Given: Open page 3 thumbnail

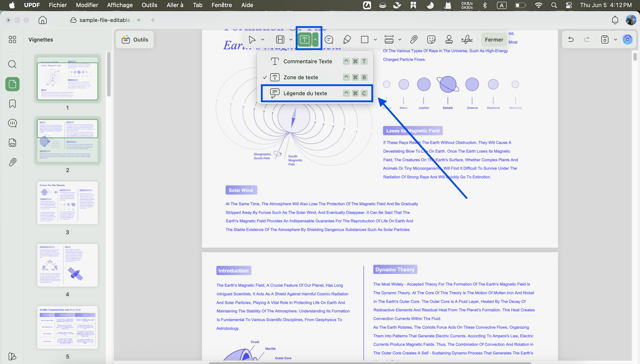Looking at the screenshot, I should tap(68, 203).
